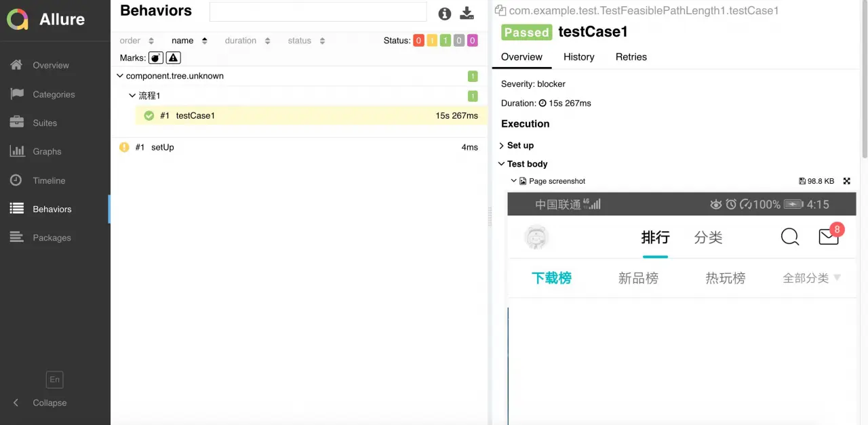The height and width of the screenshot is (425, 868).
Task: Toggle the known issues mark filter
Action: (x=172, y=58)
